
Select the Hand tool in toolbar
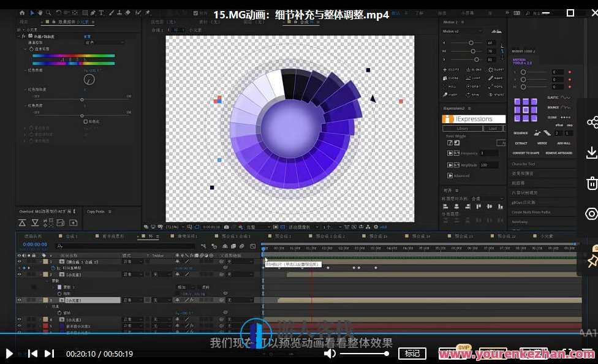pyautogui.click(x=40, y=12)
